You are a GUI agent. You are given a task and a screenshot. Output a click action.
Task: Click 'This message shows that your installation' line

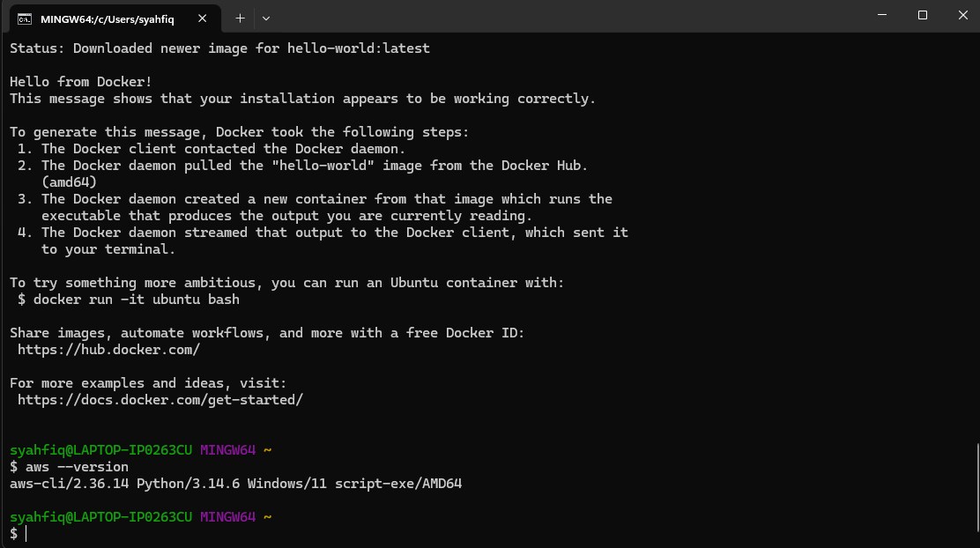coord(302,99)
